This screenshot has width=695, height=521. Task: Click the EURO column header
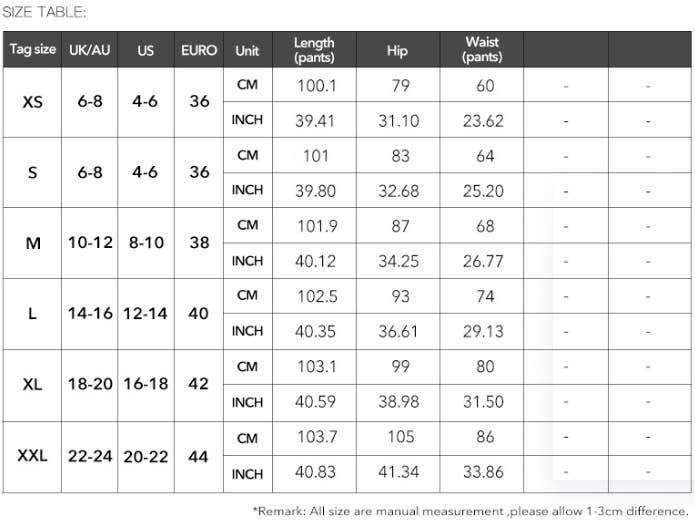tap(199, 50)
